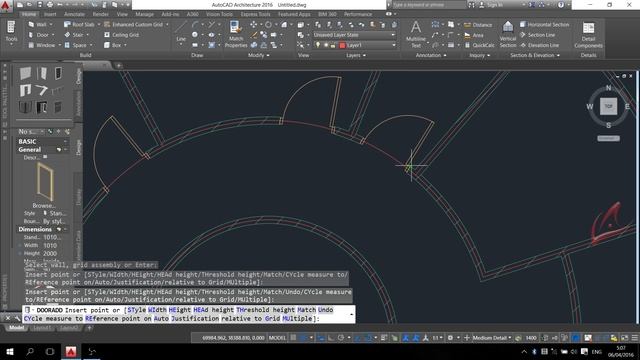640x360 pixels.
Task: Launch QuickCalc calculator
Action: point(479,45)
